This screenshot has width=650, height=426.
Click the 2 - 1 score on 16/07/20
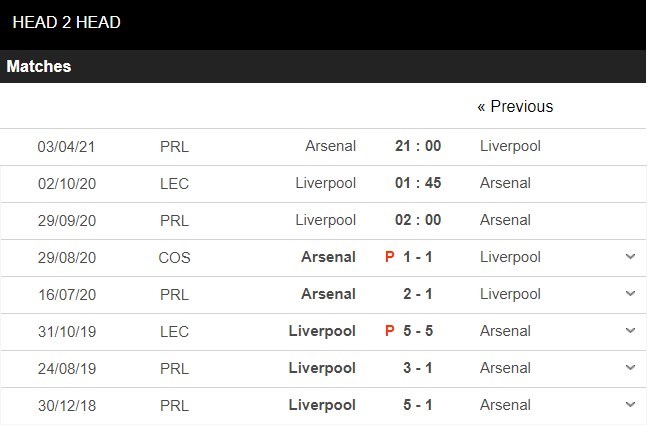[418, 294]
